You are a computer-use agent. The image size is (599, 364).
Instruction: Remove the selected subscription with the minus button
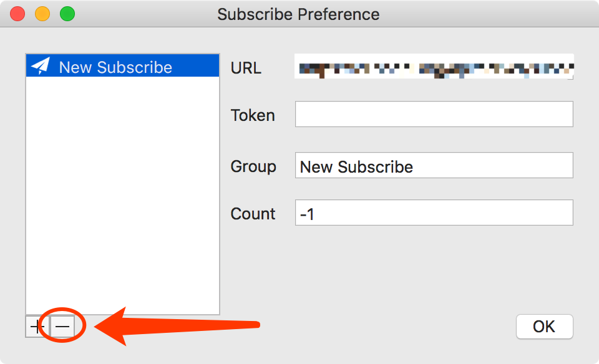pos(62,327)
